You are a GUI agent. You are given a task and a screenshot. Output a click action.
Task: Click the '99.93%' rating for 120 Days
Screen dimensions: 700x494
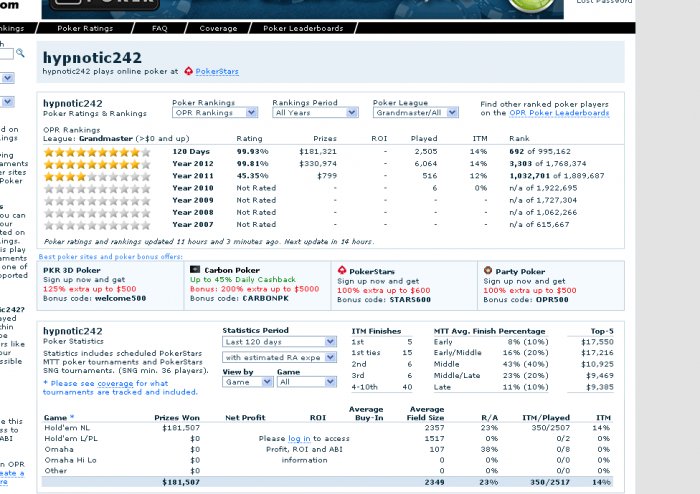tap(252, 152)
